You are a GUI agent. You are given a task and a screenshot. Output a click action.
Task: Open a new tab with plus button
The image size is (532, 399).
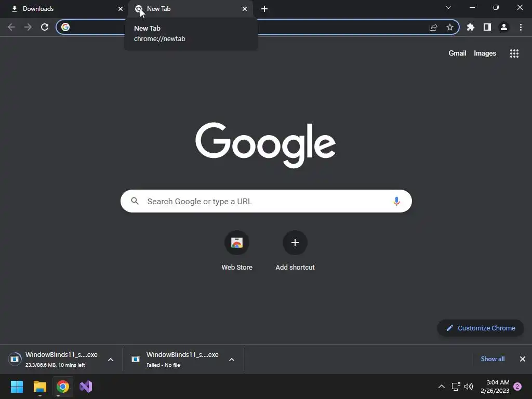click(x=264, y=9)
